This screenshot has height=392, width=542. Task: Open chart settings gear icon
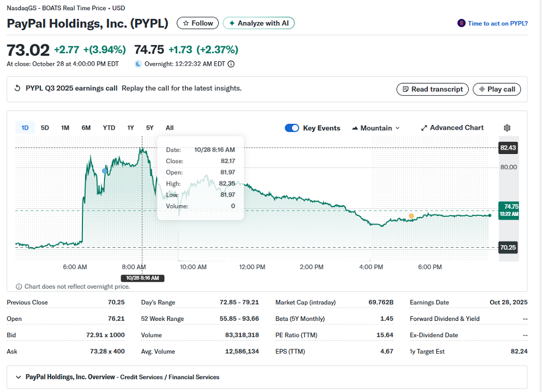tap(507, 128)
